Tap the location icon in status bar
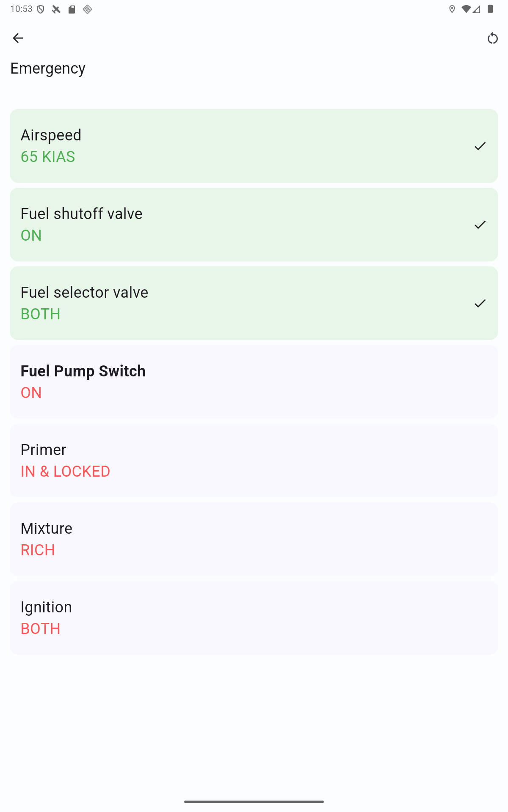The height and width of the screenshot is (812, 508). pyautogui.click(x=452, y=9)
